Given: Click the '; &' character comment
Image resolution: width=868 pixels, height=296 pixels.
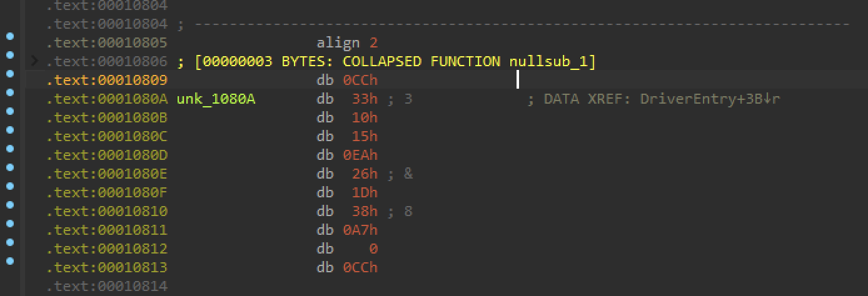Looking at the screenshot, I should pos(400,174).
